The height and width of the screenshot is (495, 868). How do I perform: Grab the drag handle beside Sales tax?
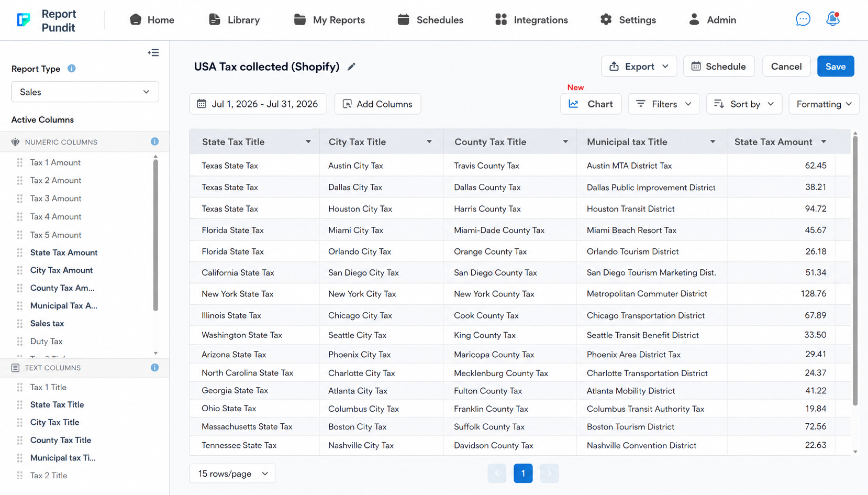20,324
